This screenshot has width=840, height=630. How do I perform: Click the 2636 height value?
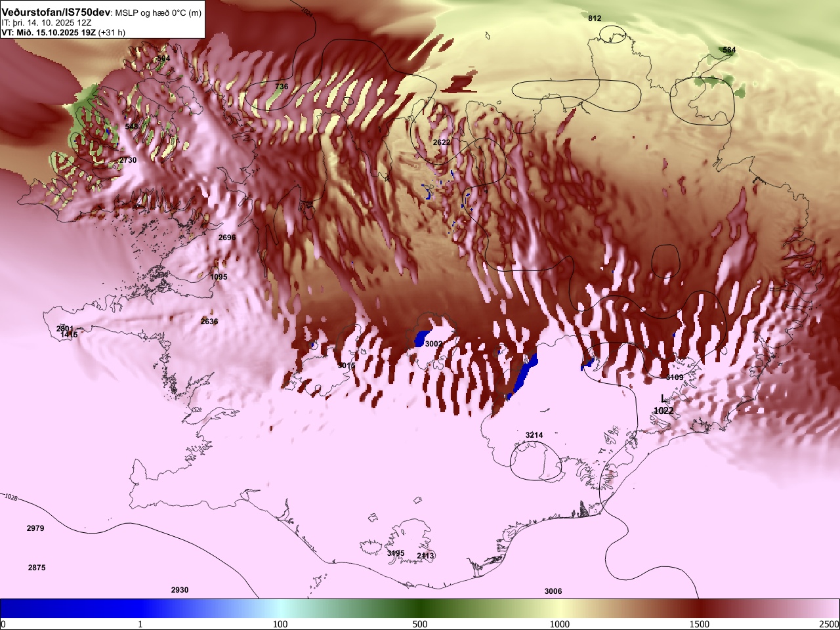pos(209,322)
